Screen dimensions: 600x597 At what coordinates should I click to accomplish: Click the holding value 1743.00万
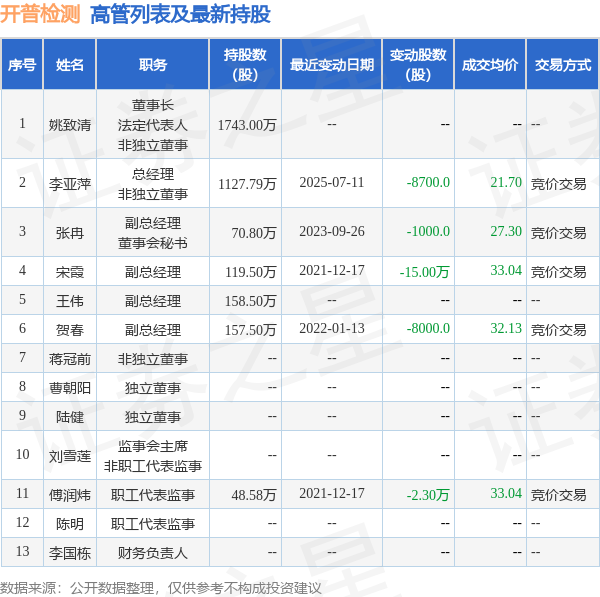point(247,125)
